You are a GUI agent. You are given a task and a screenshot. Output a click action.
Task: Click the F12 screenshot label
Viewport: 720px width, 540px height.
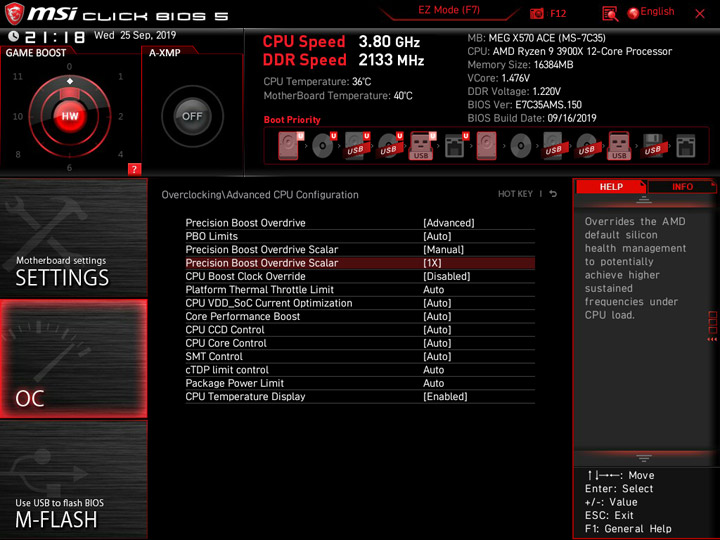(x=558, y=13)
